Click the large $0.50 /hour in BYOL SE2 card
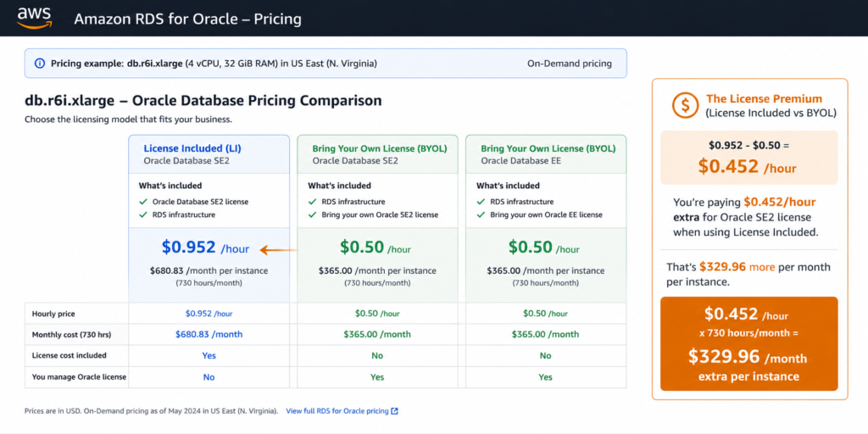 tap(376, 248)
